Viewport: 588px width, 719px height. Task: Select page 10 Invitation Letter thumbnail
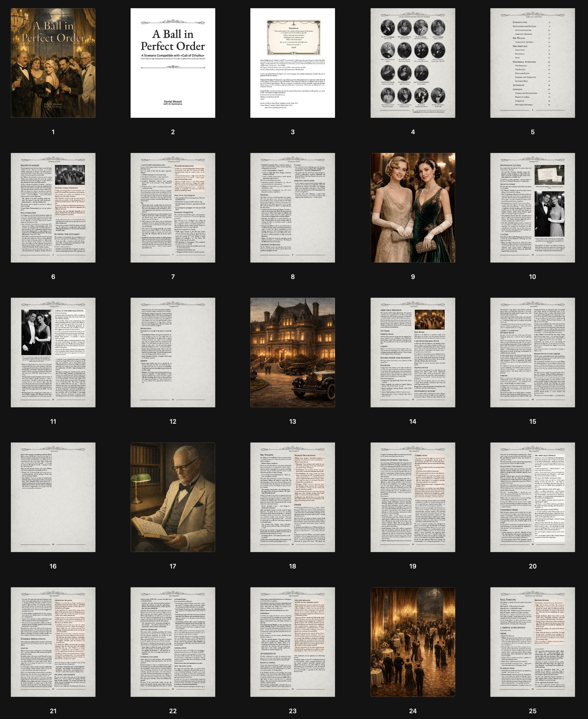(532, 208)
